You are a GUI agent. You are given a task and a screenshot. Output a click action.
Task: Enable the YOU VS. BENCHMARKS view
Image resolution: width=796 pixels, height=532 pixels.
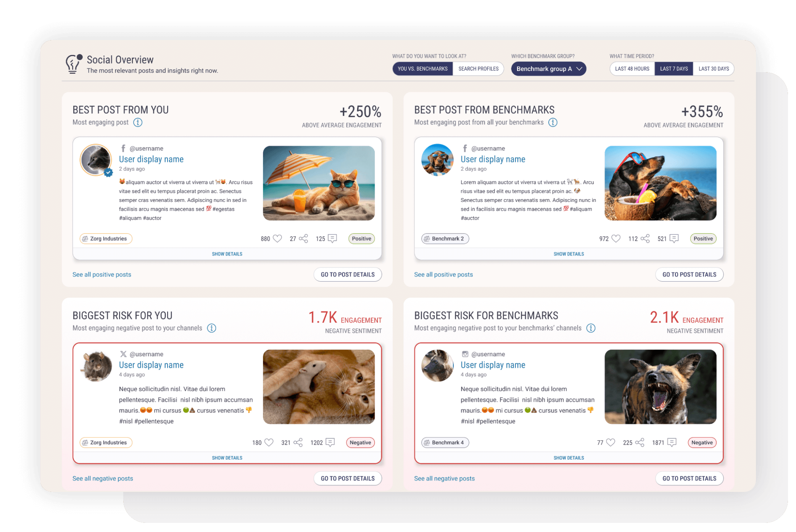(422, 69)
